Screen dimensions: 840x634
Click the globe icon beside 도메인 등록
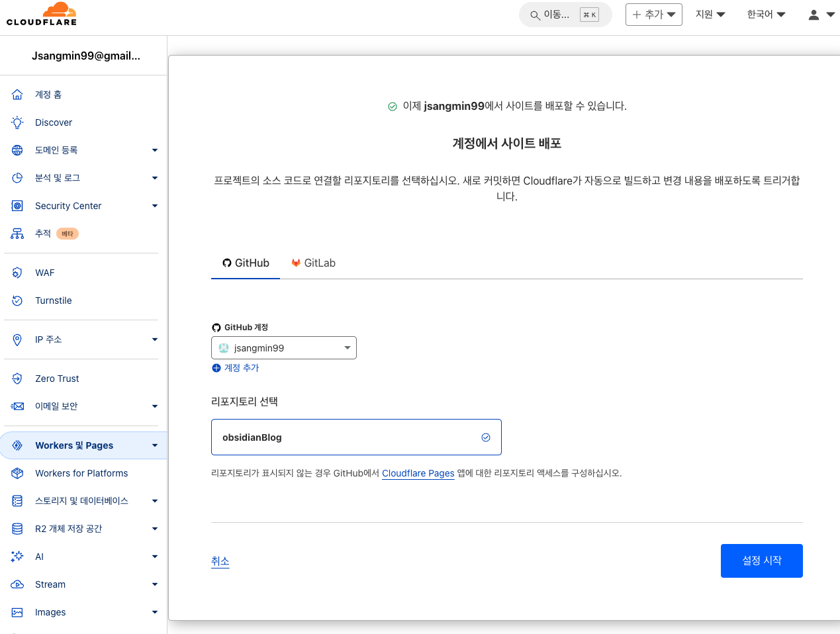click(17, 150)
